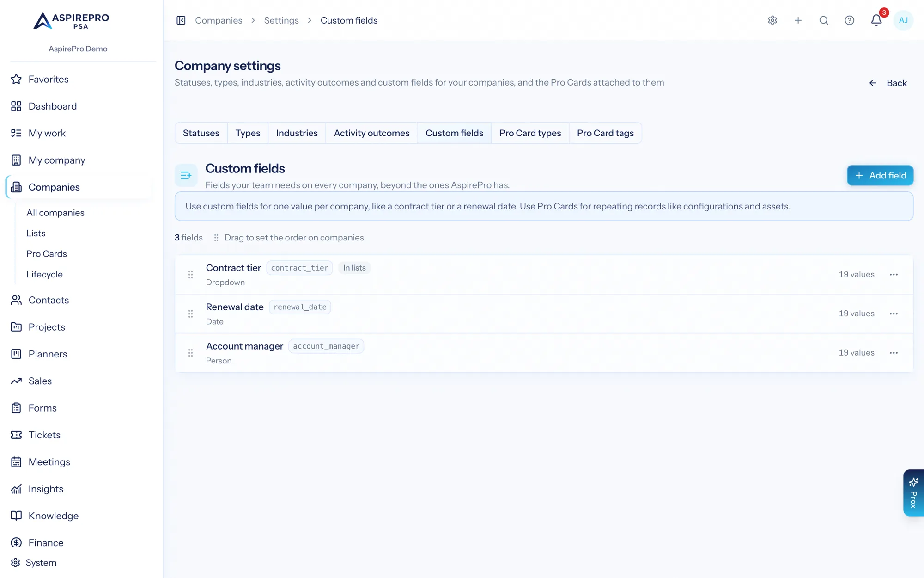This screenshot has width=924, height=578.
Task: Select Companies in sidebar
Action: point(79,187)
